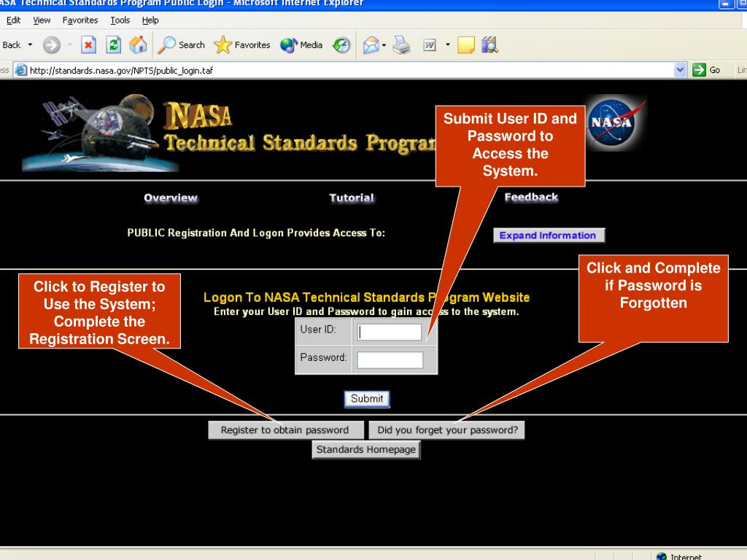Click the Standards Homepage button
The width and height of the screenshot is (747, 560).
(x=366, y=449)
